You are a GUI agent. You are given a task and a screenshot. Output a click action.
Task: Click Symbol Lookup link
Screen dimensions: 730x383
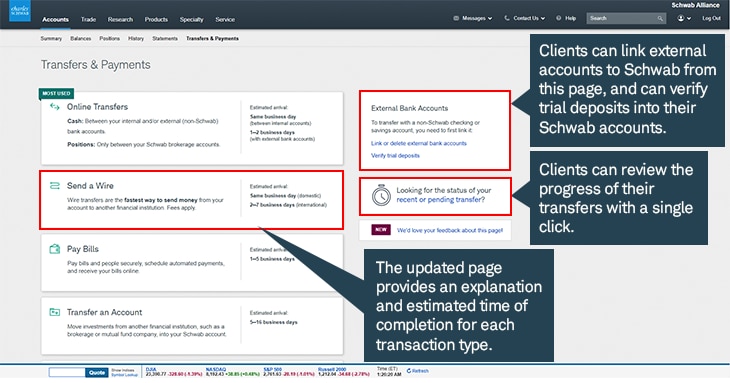tap(124, 375)
